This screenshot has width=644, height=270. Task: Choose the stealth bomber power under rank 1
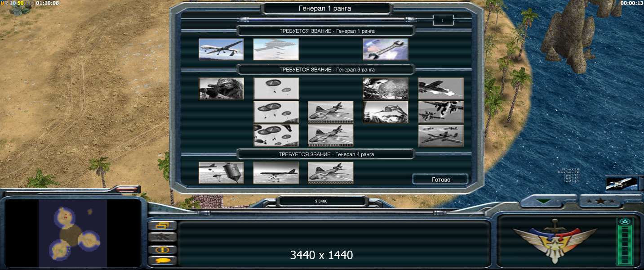(x=276, y=49)
